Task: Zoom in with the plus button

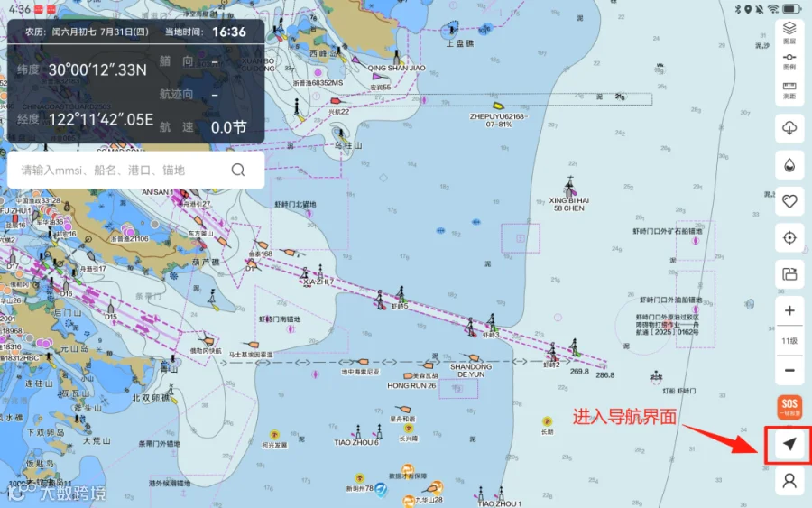Action: pyautogui.click(x=789, y=310)
